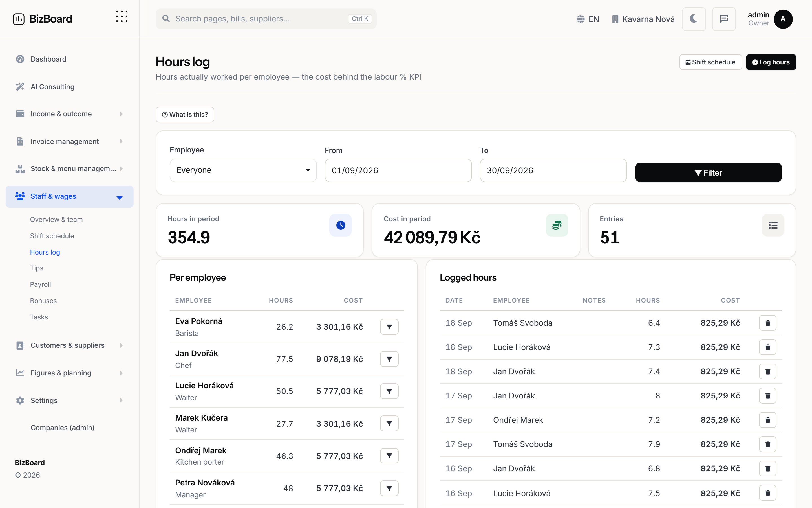Expand Income & outcome section
812x508 pixels.
coord(69,114)
